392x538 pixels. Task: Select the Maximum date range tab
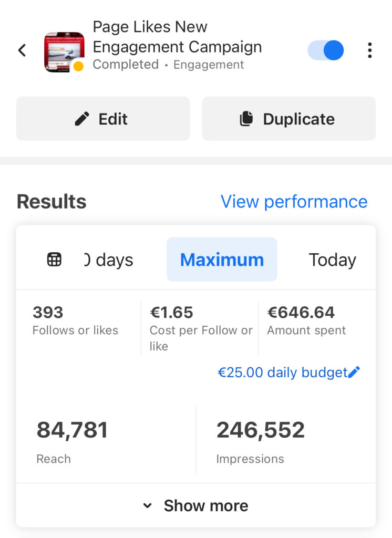222,260
